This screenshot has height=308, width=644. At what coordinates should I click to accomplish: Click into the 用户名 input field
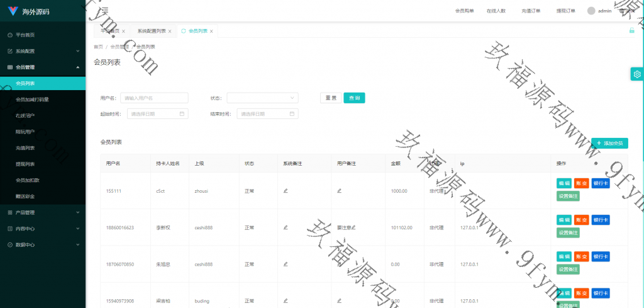pos(154,98)
